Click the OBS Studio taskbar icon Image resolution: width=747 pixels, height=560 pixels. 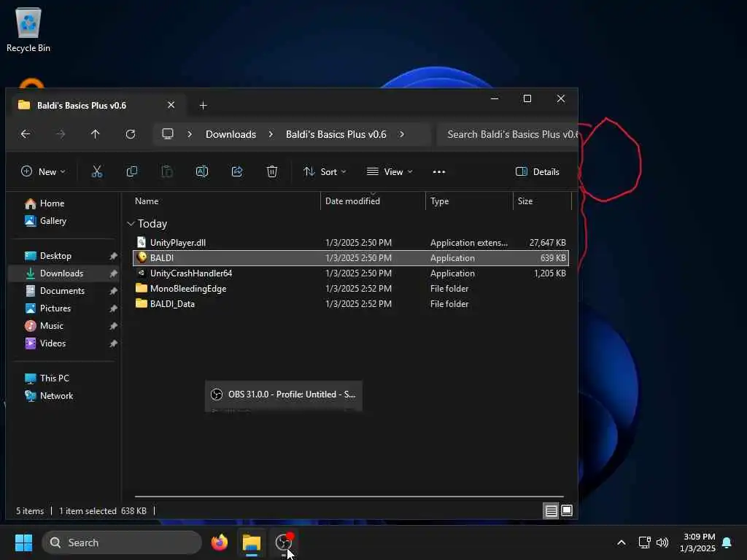coord(284,542)
